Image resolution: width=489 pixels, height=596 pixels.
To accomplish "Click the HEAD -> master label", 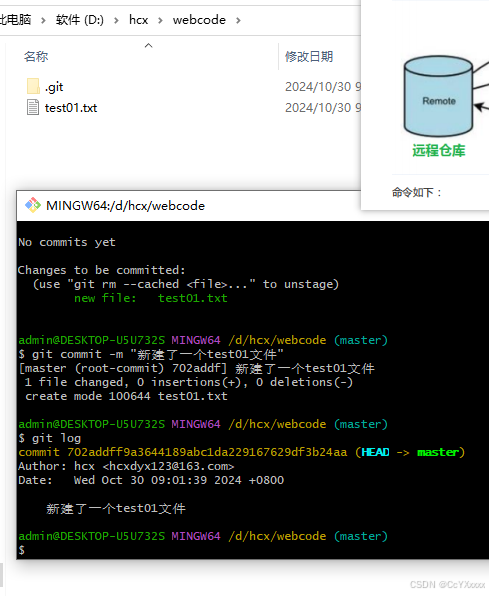I will 410,452.
